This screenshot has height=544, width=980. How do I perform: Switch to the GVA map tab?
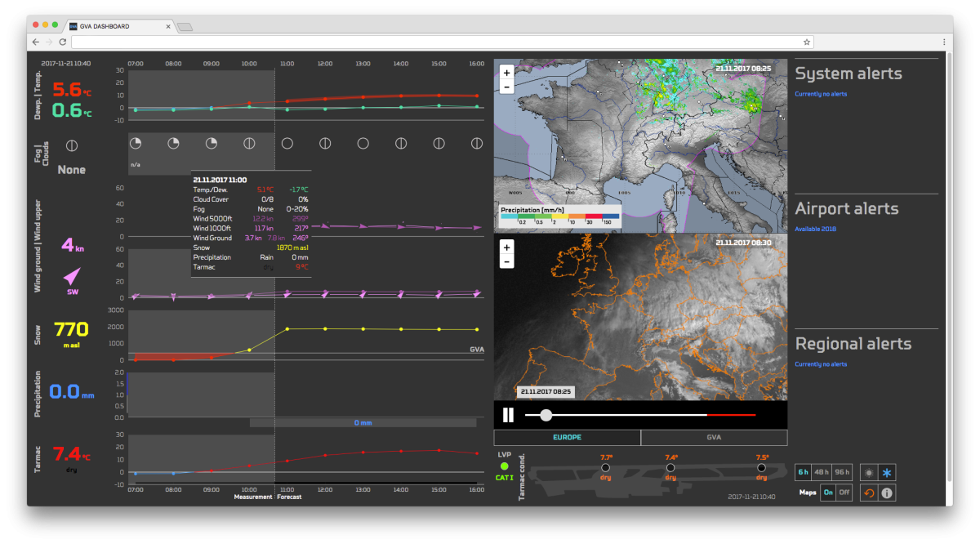[714, 437]
